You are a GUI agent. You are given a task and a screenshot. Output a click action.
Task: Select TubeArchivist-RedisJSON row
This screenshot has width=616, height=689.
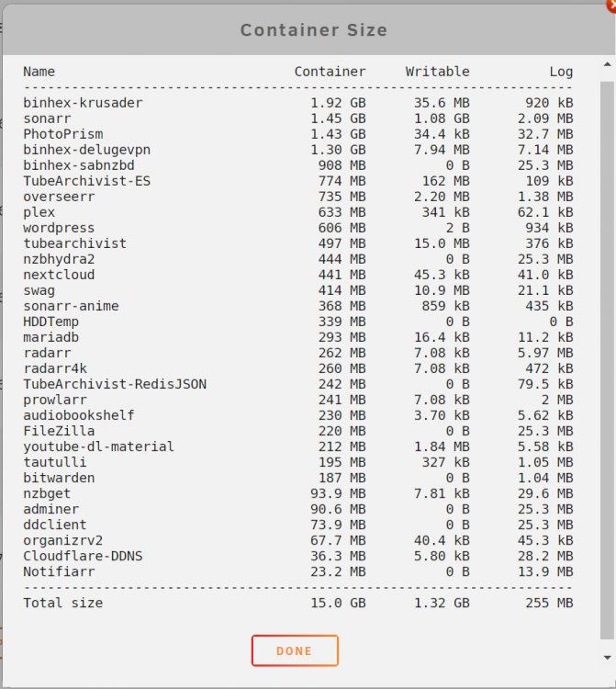(x=115, y=385)
